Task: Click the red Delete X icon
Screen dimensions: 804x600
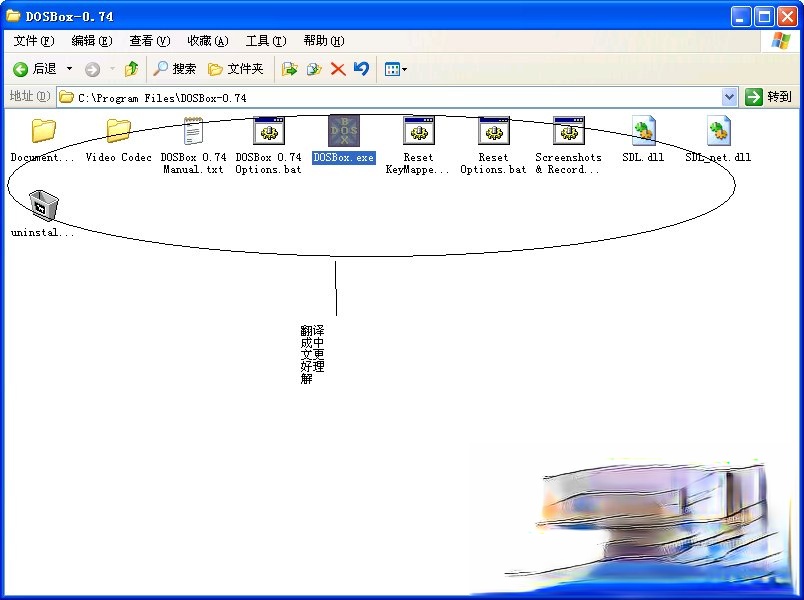Action: [x=338, y=69]
